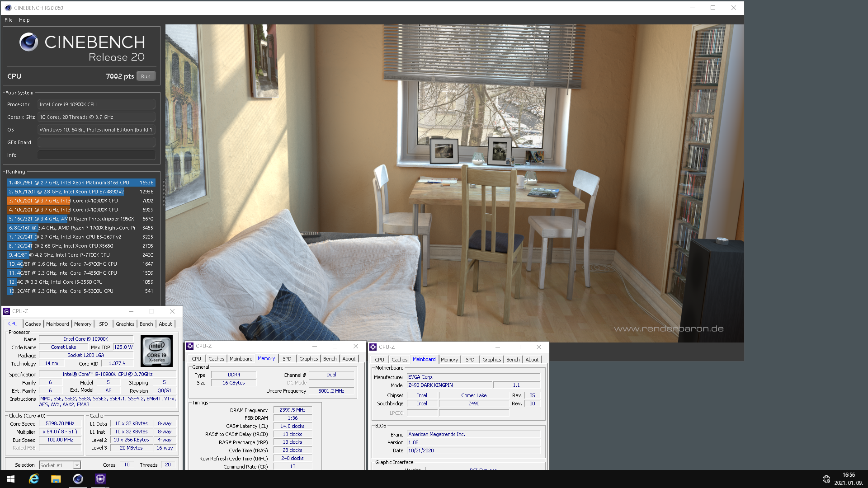Screen dimensions: 868x488
Task: Click the DRAM Frequency 2399.5 MHz value
Action: tap(292, 410)
